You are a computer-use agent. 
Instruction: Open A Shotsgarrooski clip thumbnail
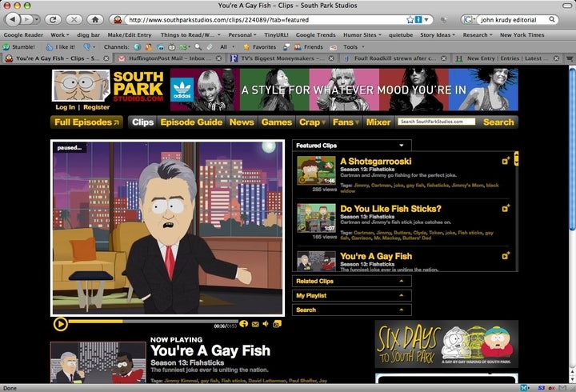click(316, 170)
